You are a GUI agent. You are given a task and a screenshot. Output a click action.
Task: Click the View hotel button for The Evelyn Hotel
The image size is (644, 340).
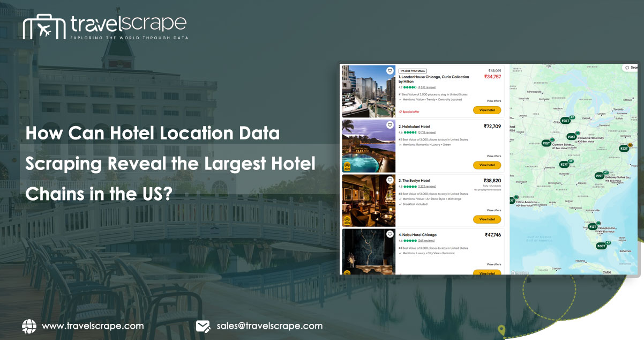[486, 219]
